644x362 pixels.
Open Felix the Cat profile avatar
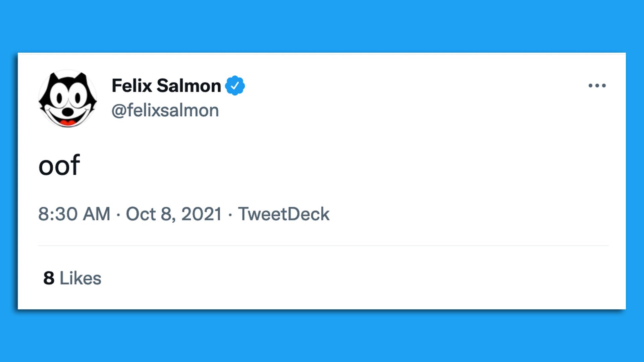coord(68,99)
